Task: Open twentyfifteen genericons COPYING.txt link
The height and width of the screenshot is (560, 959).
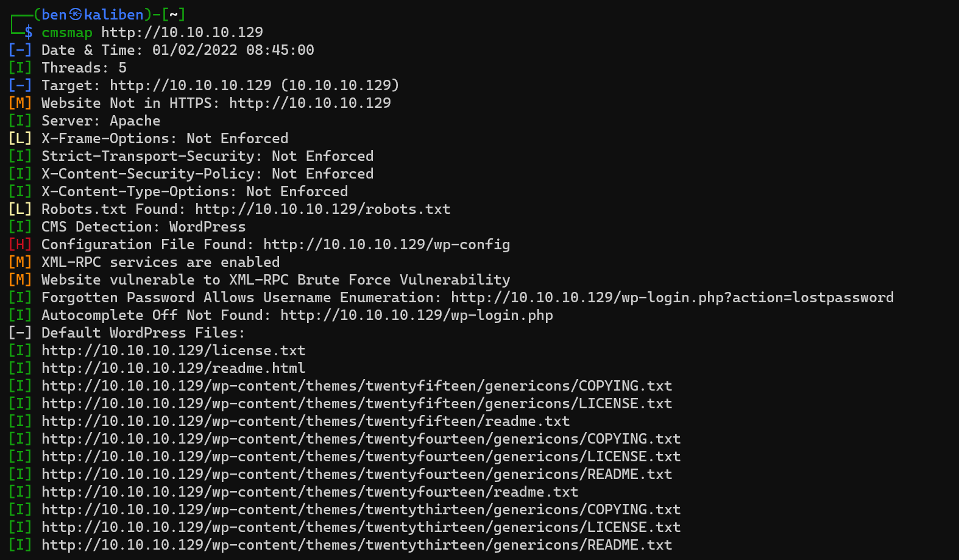Action: coord(356,386)
